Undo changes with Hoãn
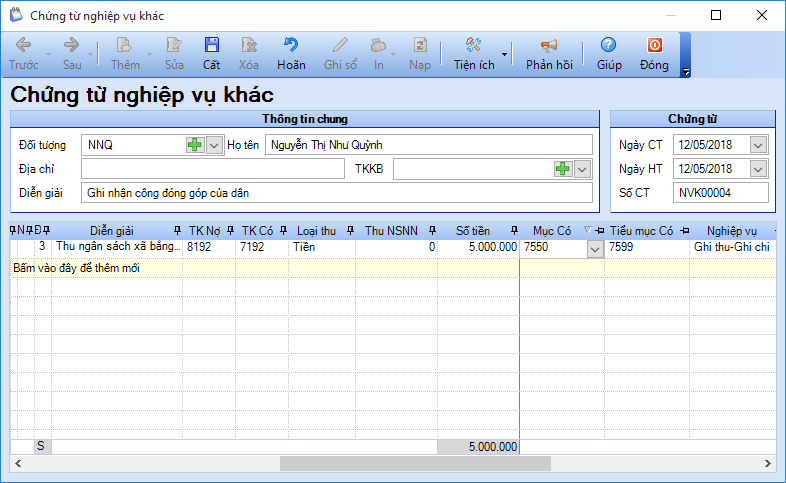 (291, 54)
